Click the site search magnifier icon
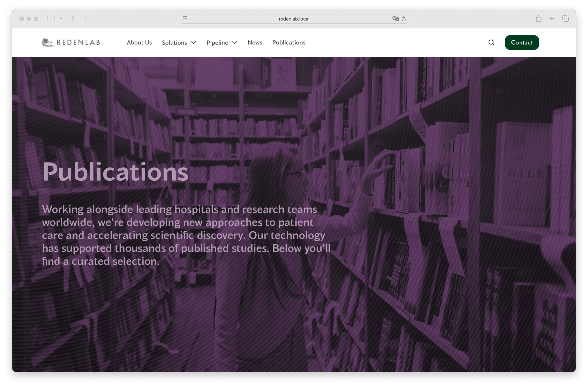This screenshot has height=387, width=588. pos(491,43)
